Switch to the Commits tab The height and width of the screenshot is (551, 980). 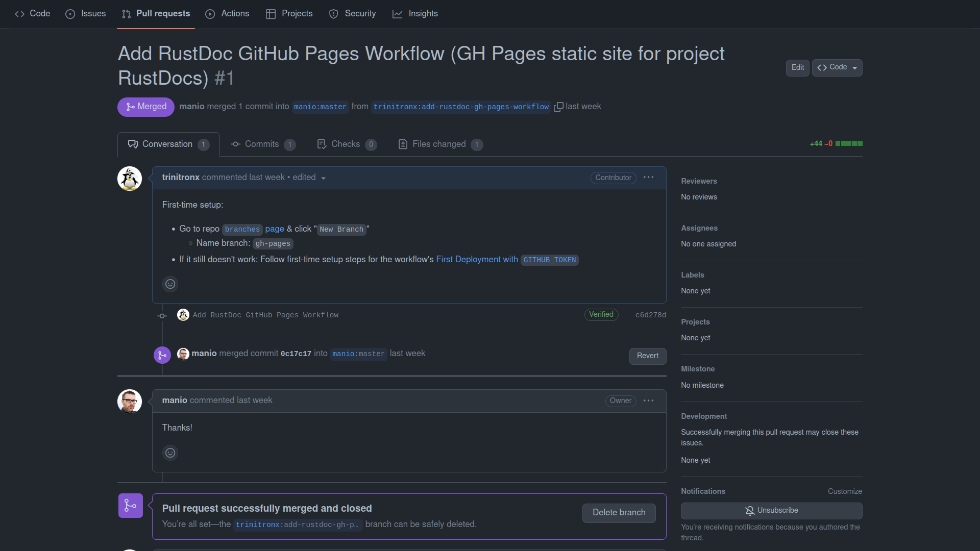pos(262,144)
